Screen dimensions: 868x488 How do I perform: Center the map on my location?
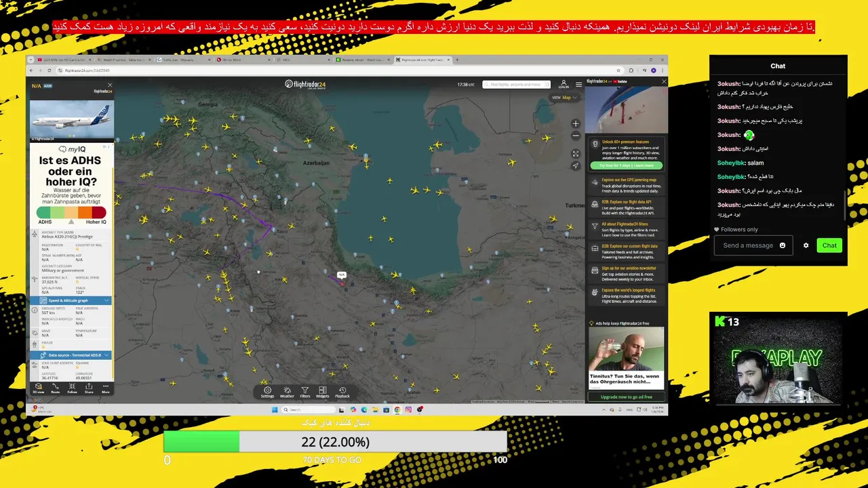576,165
